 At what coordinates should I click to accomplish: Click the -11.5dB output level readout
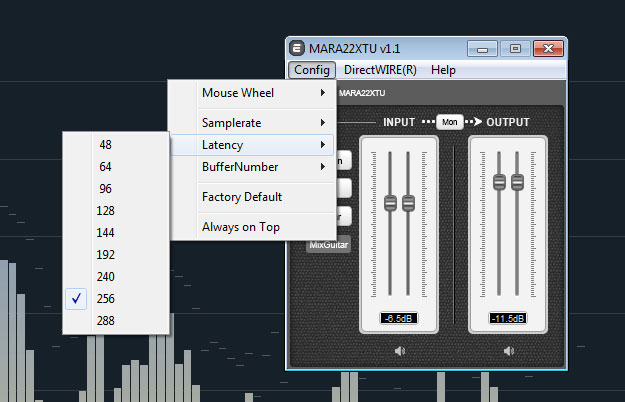[508, 318]
